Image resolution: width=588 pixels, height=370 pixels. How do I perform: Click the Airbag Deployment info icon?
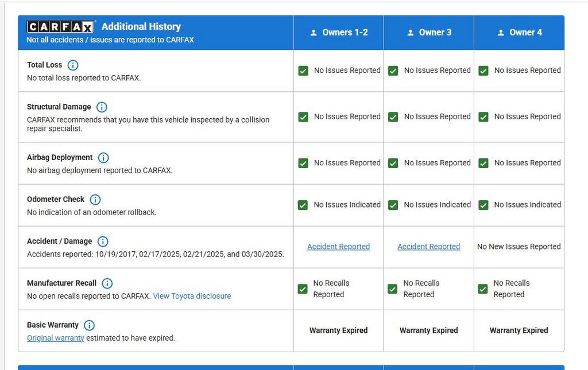click(x=103, y=158)
